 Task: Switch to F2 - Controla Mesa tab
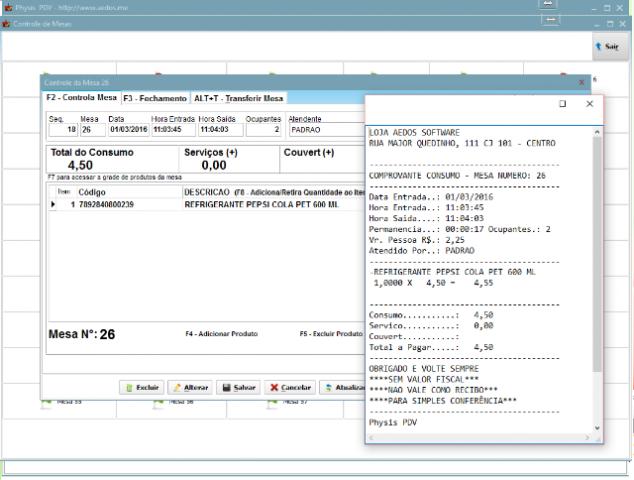click(x=82, y=97)
